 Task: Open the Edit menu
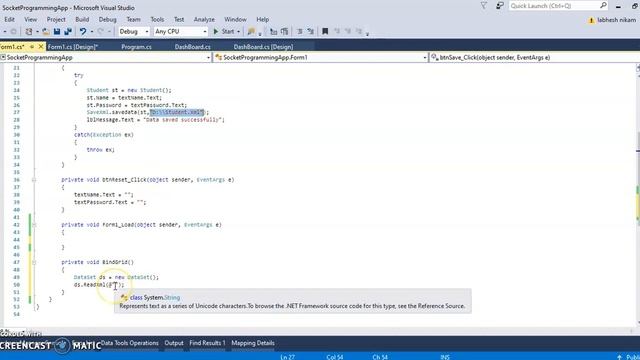[x=9, y=19]
